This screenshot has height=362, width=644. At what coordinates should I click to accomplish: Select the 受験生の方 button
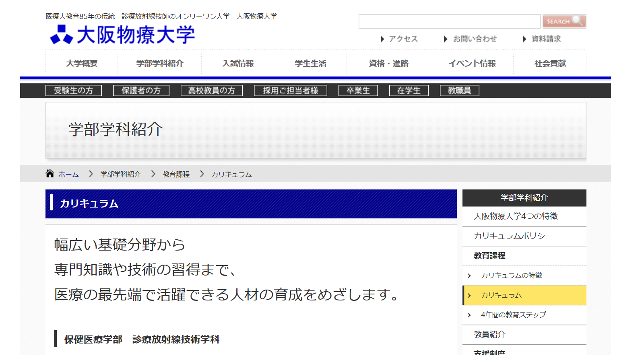[x=74, y=90]
